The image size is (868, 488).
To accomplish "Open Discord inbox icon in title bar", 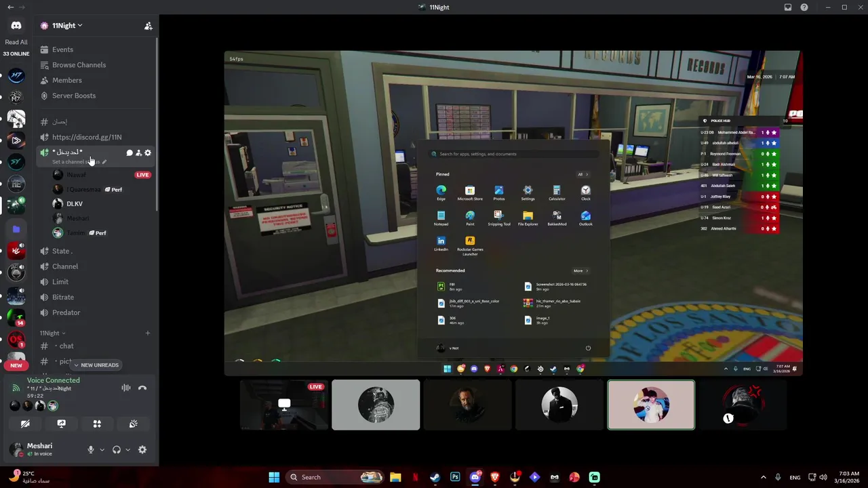I will (x=788, y=7).
